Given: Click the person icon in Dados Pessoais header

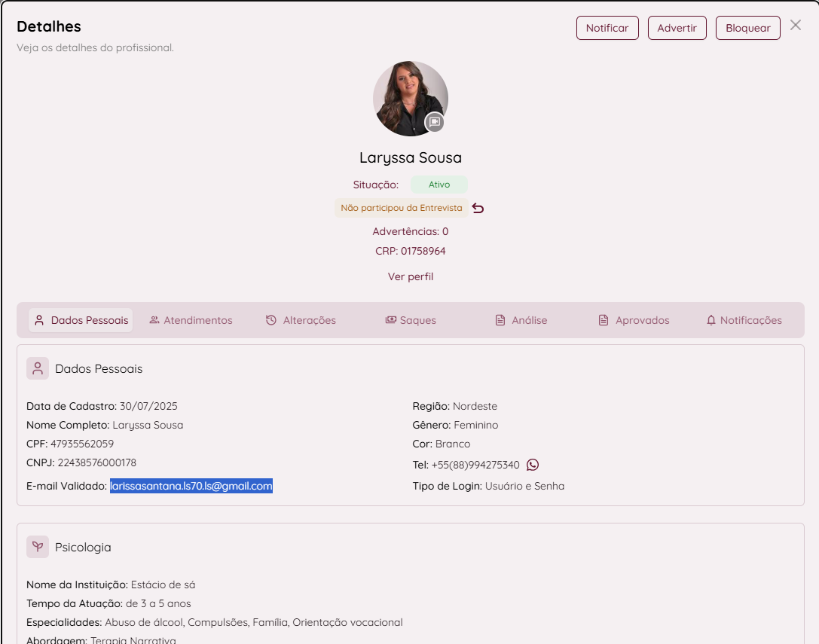Looking at the screenshot, I should (38, 368).
